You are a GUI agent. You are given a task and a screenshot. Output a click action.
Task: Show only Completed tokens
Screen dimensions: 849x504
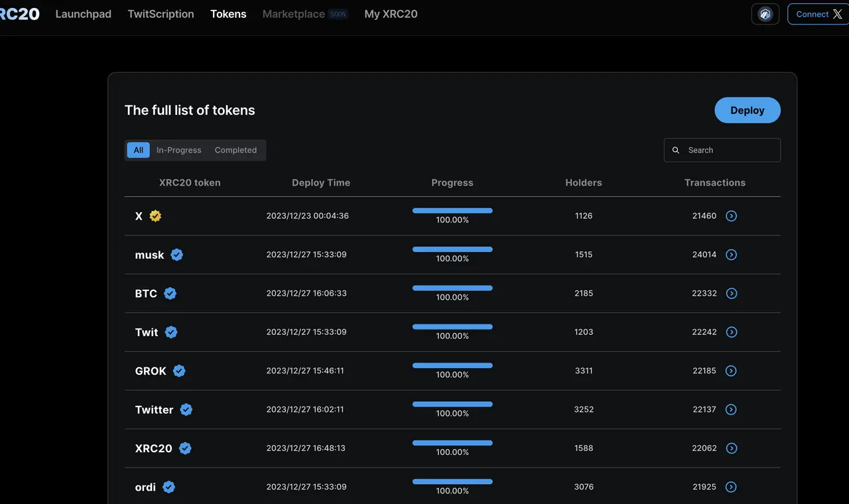235,150
